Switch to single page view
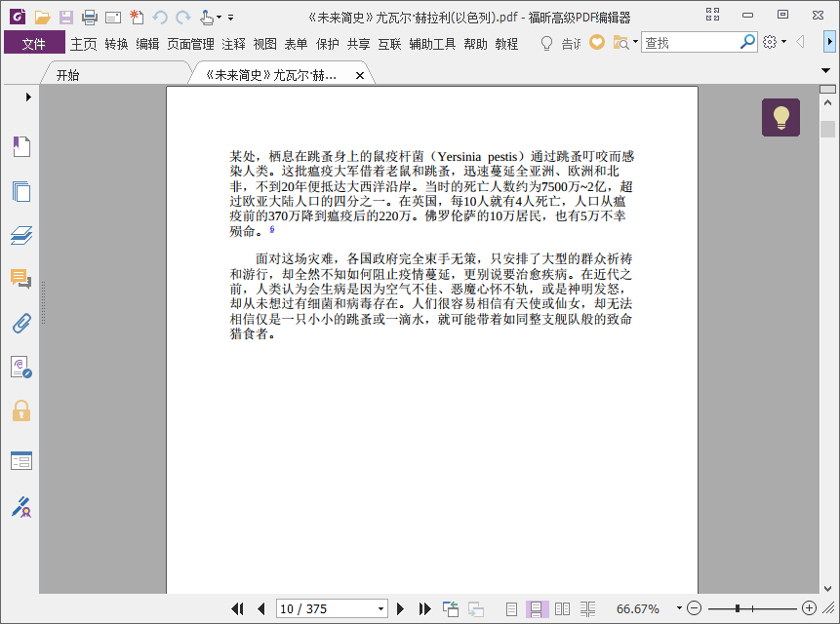 (x=511, y=608)
